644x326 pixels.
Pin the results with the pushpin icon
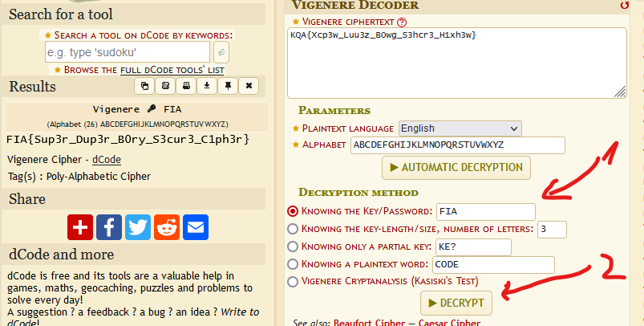(x=228, y=86)
